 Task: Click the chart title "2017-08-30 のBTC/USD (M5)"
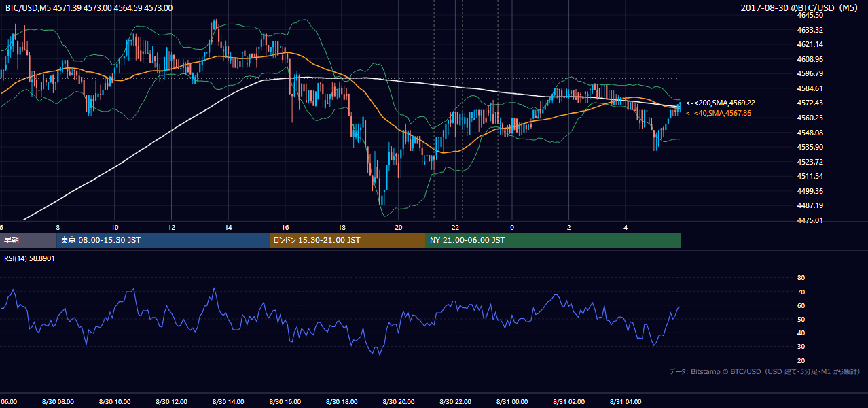pos(801,8)
